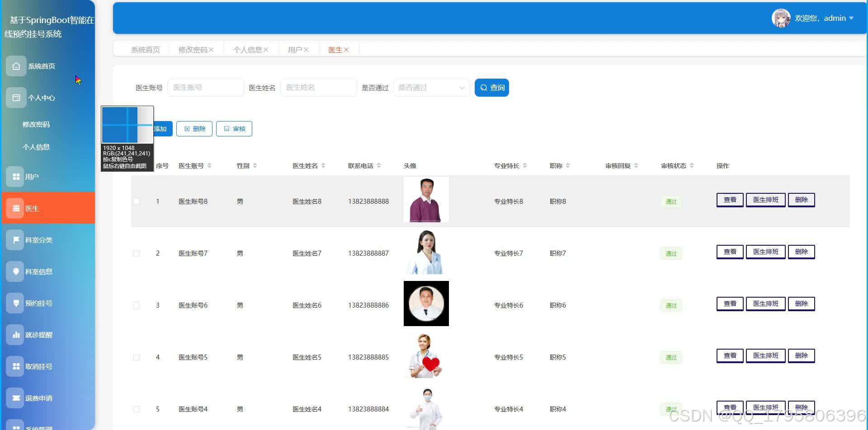The height and width of the screenshot is (430, 868).
Task: Tick the checkbox for 医生账号5 row
Action: [137, 357]
